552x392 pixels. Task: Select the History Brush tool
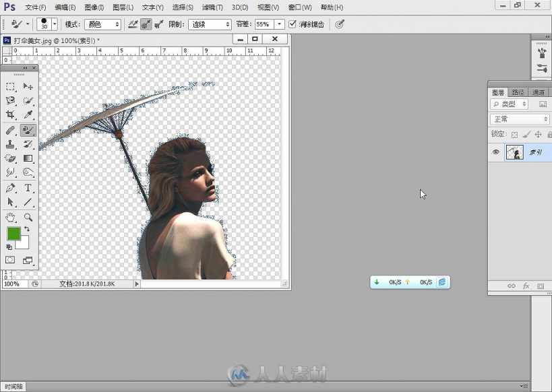[x=28, y=145]
